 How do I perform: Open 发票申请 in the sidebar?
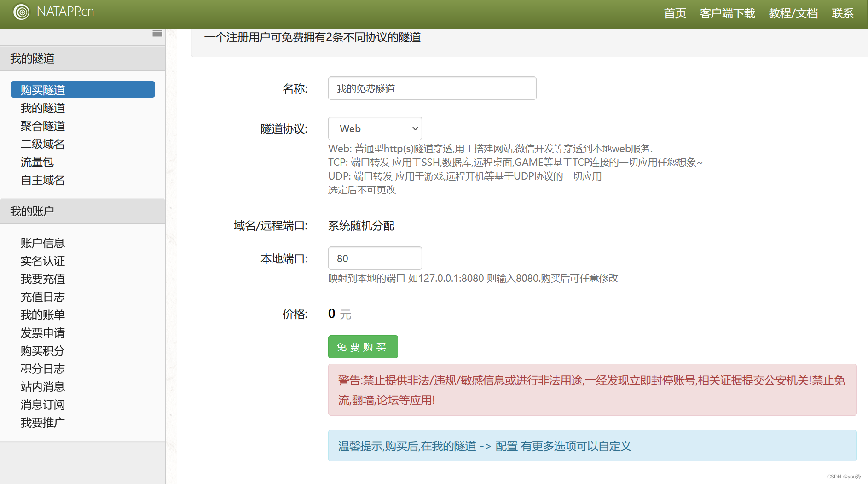click(43, 333)
